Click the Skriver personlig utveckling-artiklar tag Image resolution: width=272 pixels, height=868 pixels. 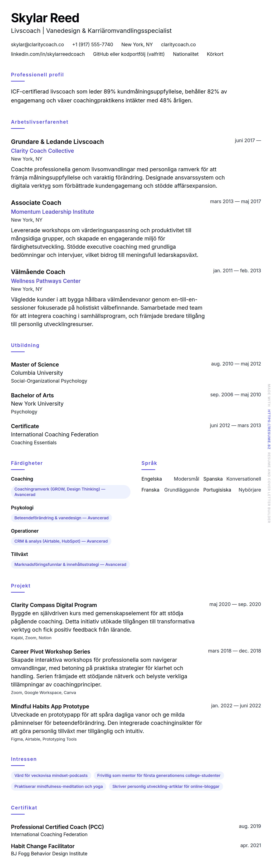[x=165, y=786]
